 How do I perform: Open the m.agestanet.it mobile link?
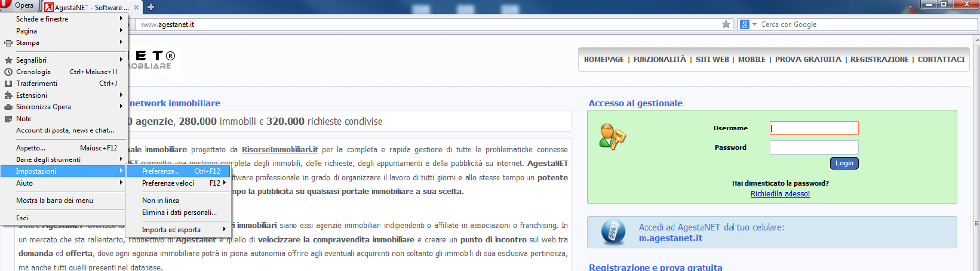(670, 238)
